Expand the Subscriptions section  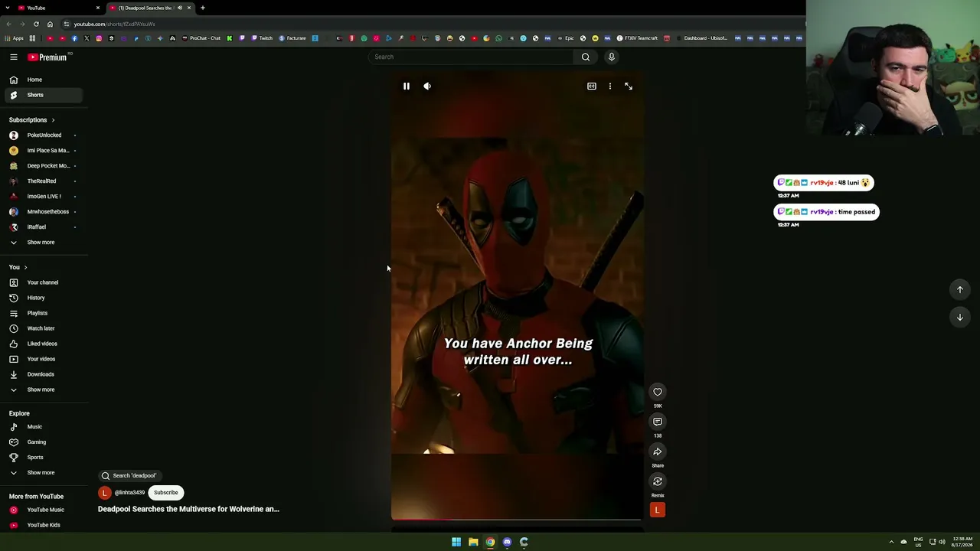[32, 120]
